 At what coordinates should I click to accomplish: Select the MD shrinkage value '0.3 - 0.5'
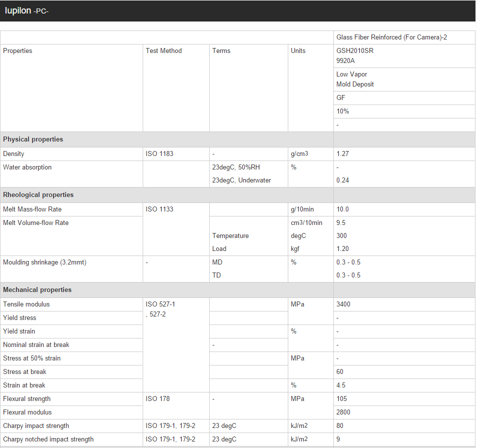[x=348, y=262]
